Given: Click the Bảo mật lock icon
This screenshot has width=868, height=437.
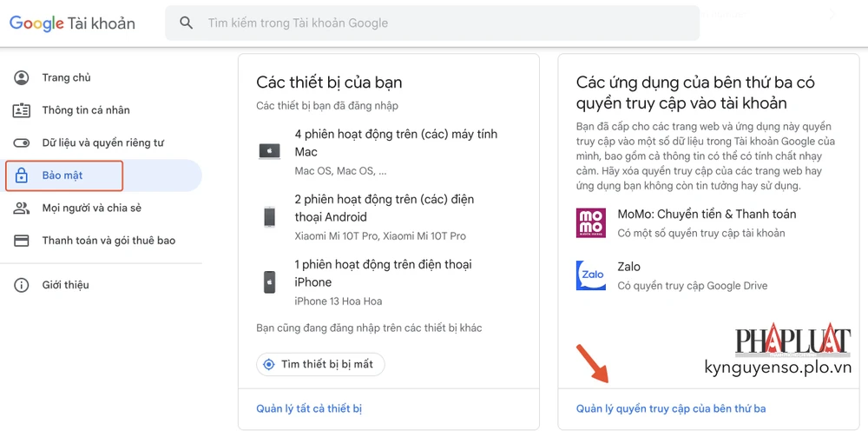Looking at the screenshot, I should click(22, 176).
